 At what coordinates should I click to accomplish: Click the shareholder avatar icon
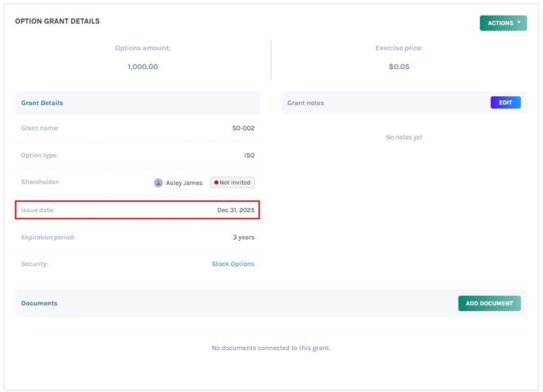[158, 183]
